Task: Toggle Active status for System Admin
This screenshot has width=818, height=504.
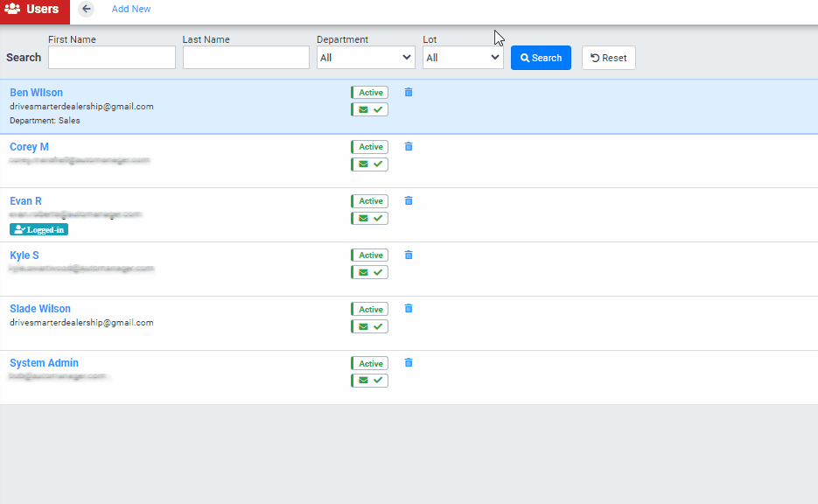Action: pyautogui.click(x=369, y=363)
